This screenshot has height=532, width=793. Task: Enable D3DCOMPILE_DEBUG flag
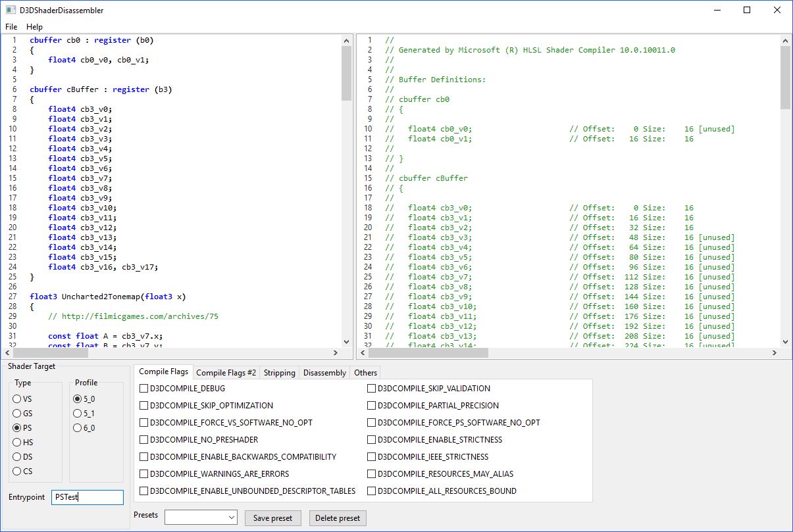click(182, 389)
